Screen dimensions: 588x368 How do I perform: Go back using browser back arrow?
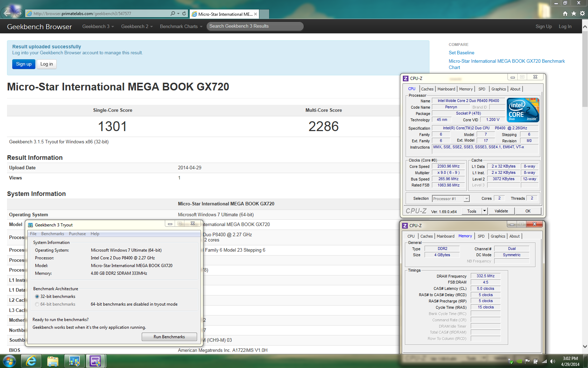(8, 13)
